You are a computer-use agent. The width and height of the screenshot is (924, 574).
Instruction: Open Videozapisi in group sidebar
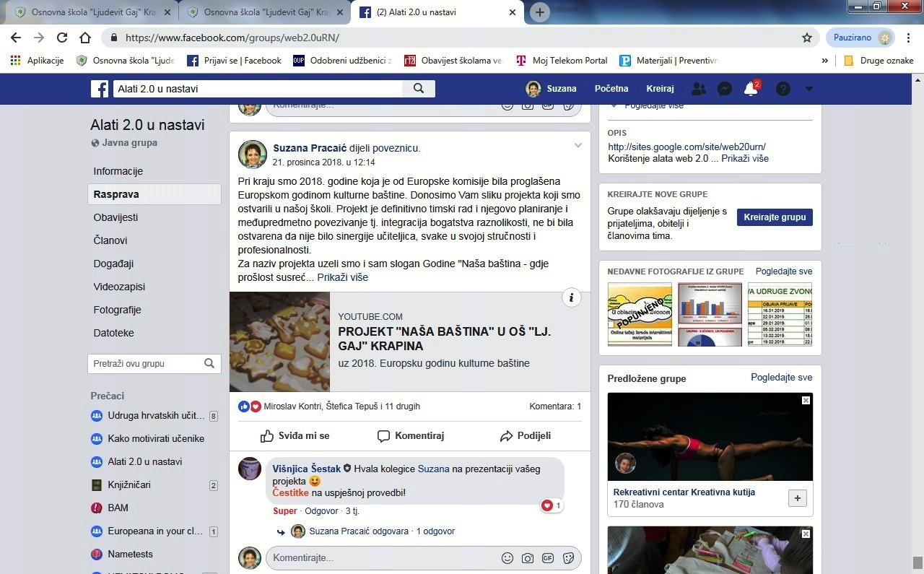(119, 287)
